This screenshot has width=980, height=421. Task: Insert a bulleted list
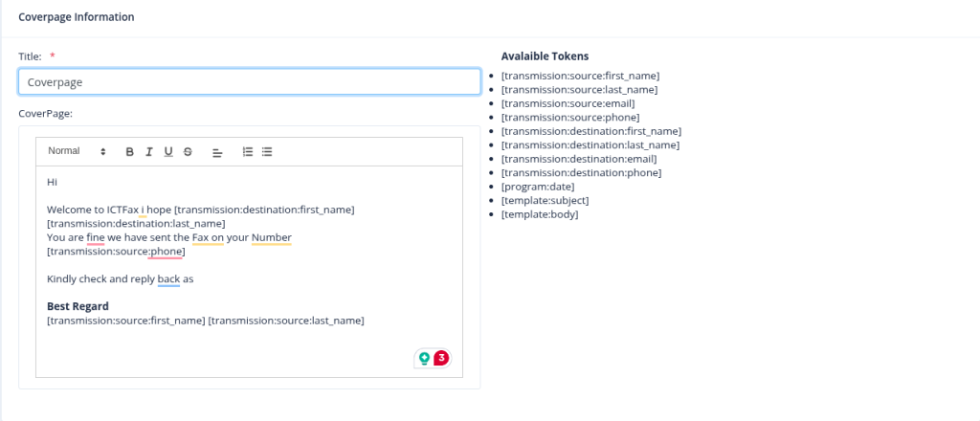tap(267, 151)
